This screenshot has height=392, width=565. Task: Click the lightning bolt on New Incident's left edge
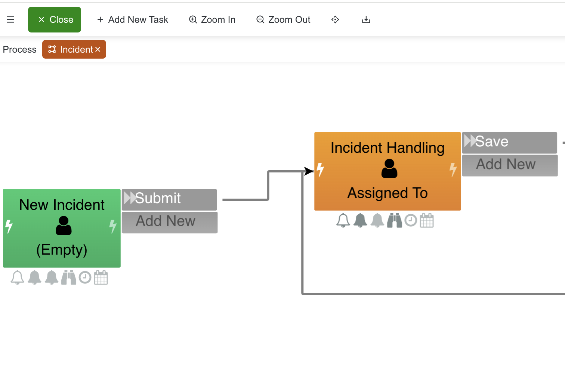(x=9, y=225)
